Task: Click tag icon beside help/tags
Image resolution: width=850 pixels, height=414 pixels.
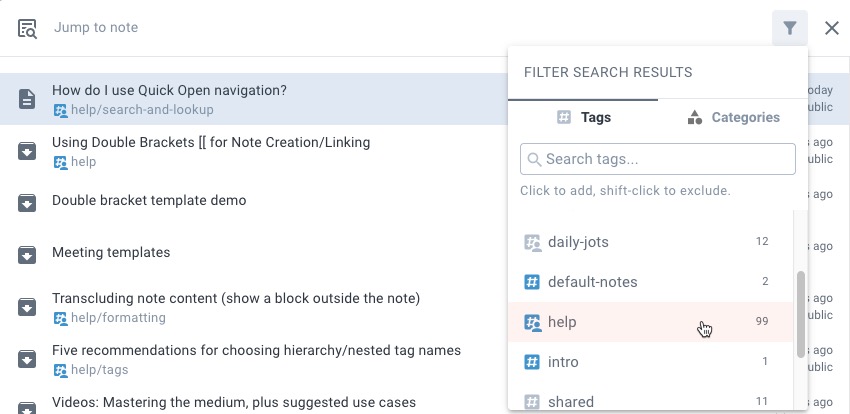Action: pyautogui.click(x=61, y=371)
